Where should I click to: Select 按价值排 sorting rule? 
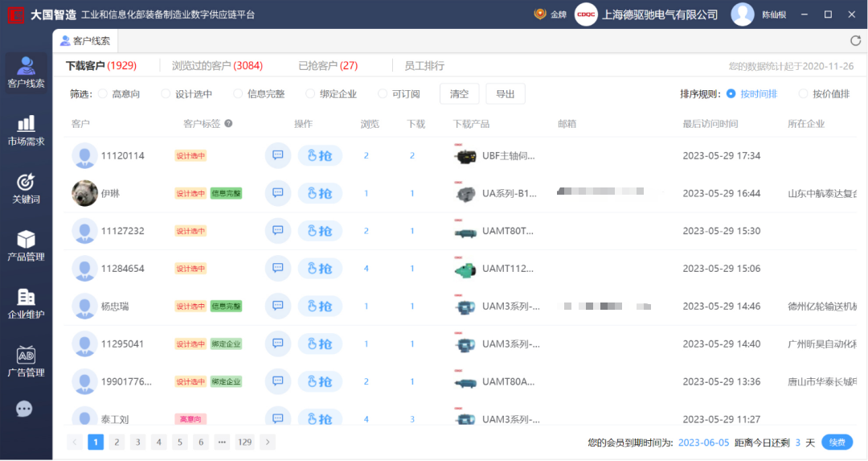point(803,94)
